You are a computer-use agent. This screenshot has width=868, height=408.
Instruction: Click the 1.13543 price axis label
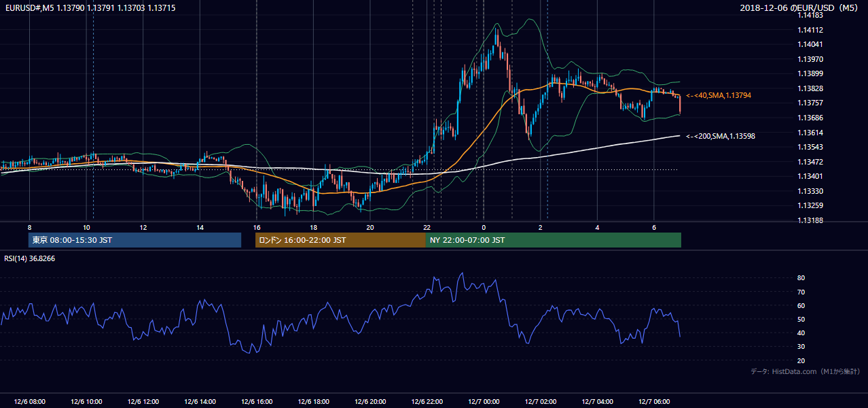(x=811, y=147)
